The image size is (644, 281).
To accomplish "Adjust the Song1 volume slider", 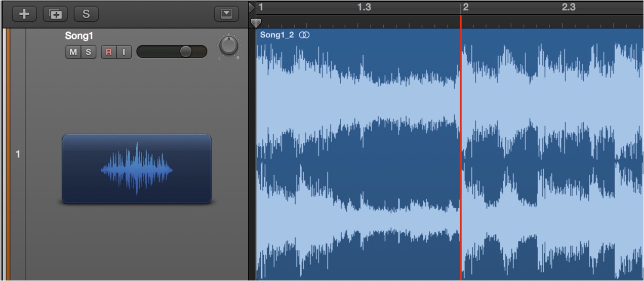I will point(172,52).
